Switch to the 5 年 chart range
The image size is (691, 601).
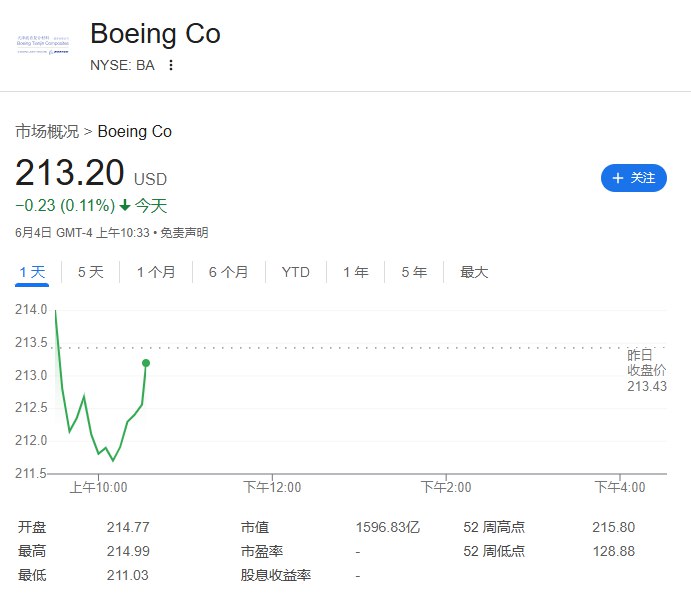[x=414, y=272]
